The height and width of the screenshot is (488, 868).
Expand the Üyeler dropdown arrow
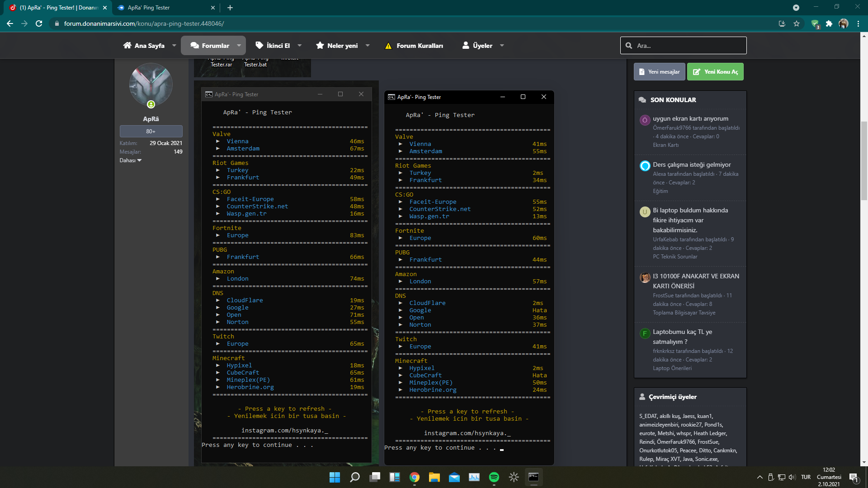[502, 46]
